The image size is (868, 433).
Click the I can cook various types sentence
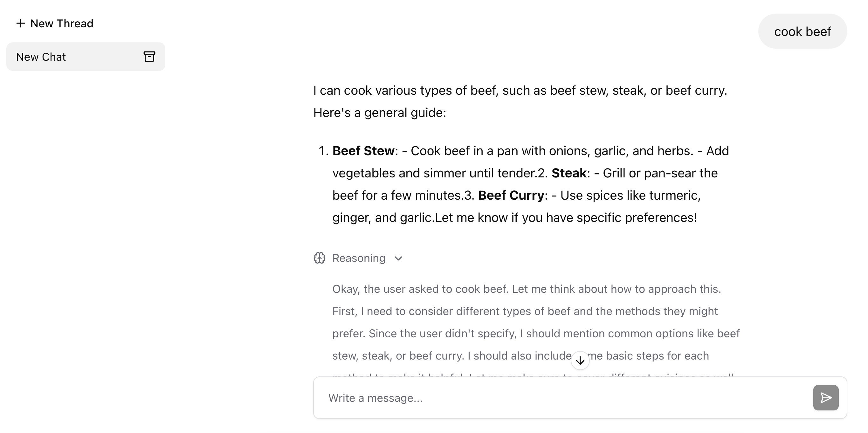coord(519,90)
